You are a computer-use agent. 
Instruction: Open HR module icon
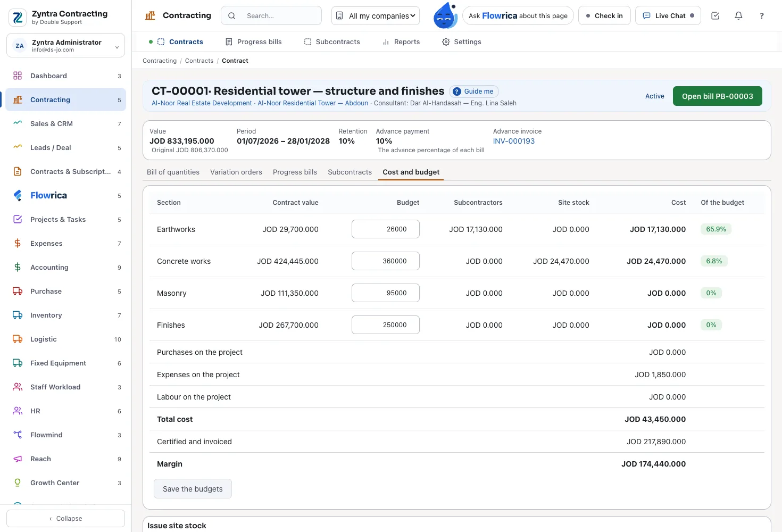tap(18, 411)
